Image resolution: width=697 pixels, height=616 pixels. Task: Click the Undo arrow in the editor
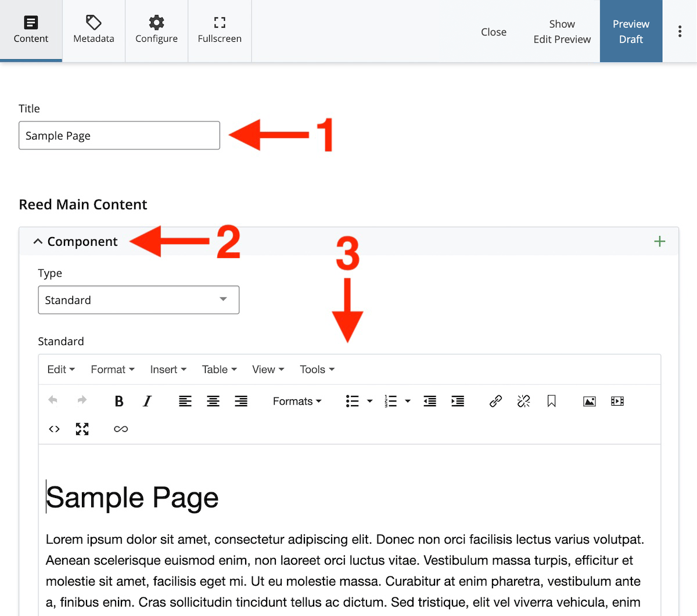[53, 401]
